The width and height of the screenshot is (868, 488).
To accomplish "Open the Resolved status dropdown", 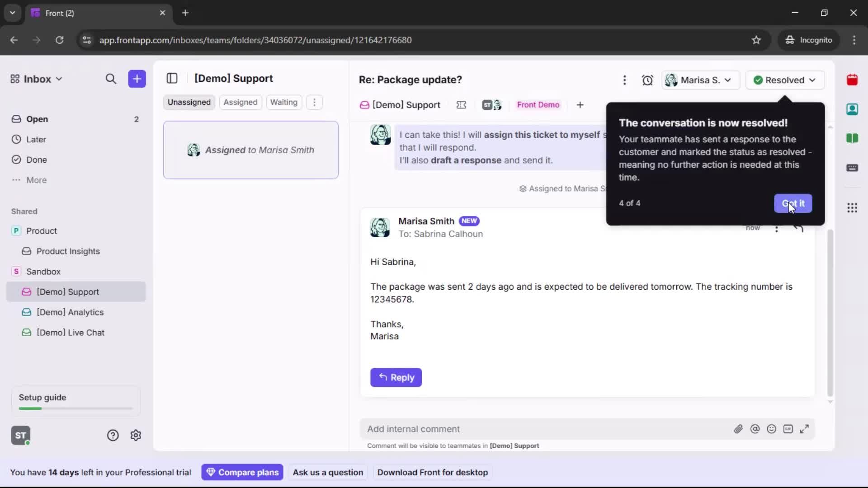I will point(784,80).
